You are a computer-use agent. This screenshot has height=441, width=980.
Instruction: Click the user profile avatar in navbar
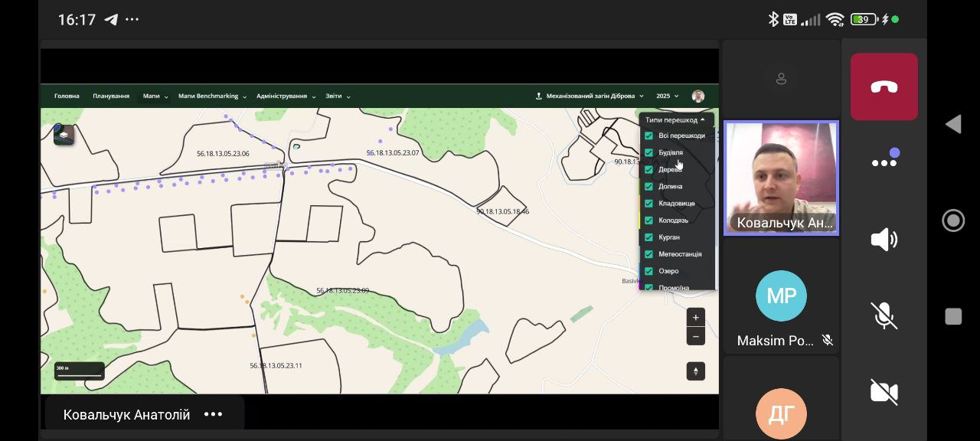[x=697, y=96]
